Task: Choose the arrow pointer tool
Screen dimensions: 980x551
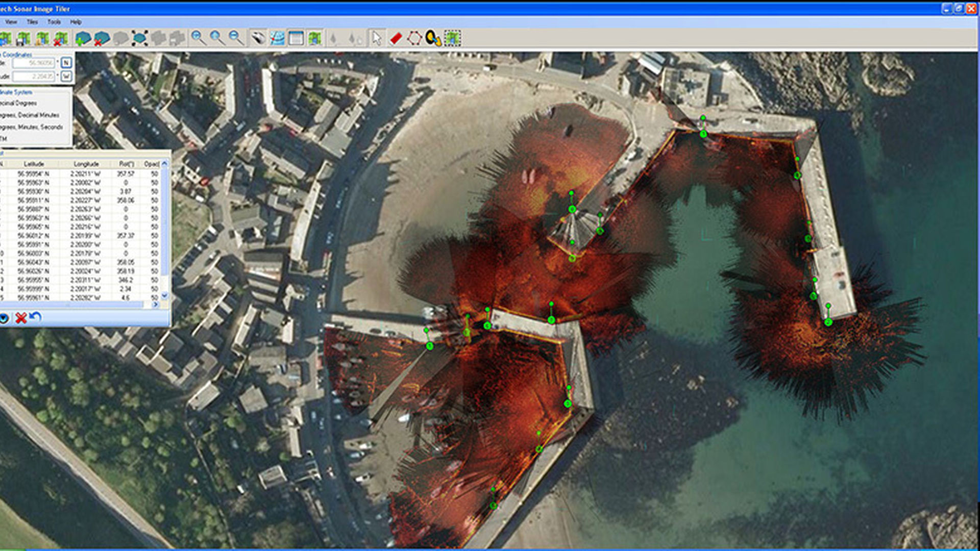Action: 377,38
